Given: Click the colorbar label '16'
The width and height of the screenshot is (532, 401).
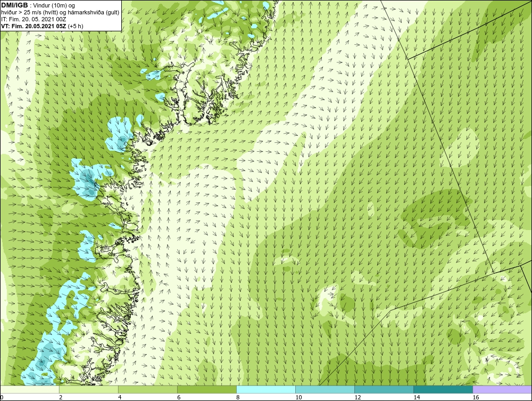Looking at the screenshot, I should pos(475,397).
